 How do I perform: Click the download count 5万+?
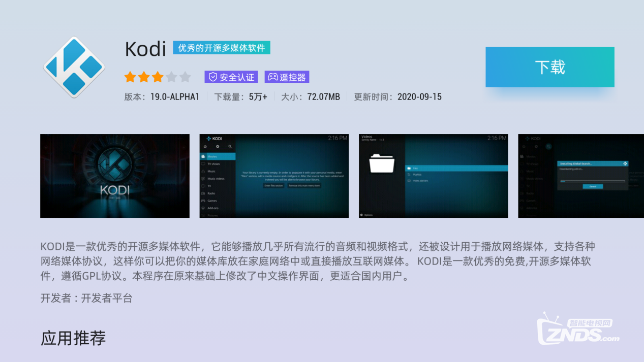(258, 96)
